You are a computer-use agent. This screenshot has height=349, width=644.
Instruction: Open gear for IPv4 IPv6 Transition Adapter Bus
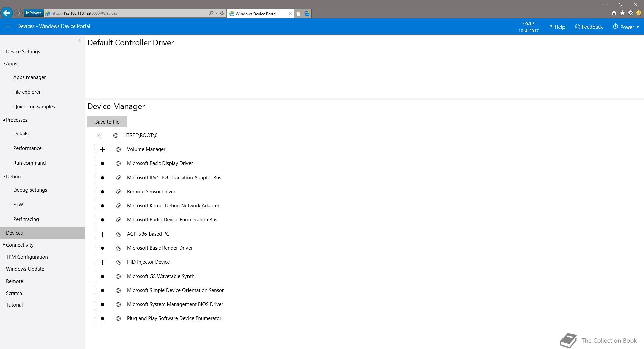click(119, 178)
